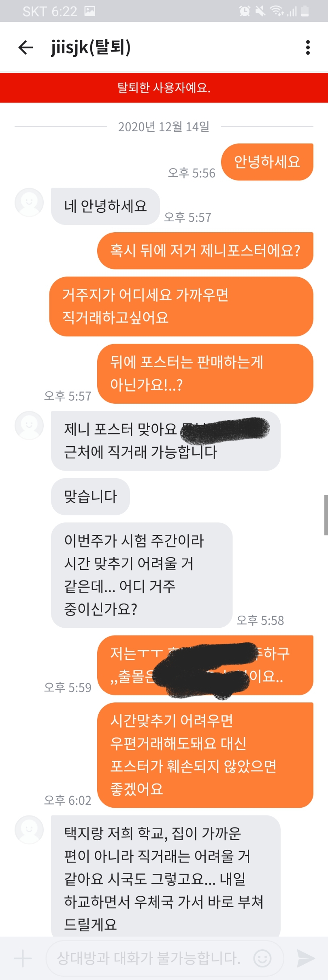The width and height of the screenshot is (328, 980).
Task: Tap the plus attachment icon
Action: tap(23, 958)
